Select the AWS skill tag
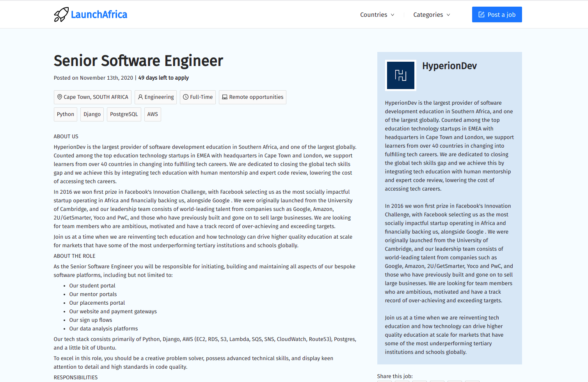 coord(153,114)
